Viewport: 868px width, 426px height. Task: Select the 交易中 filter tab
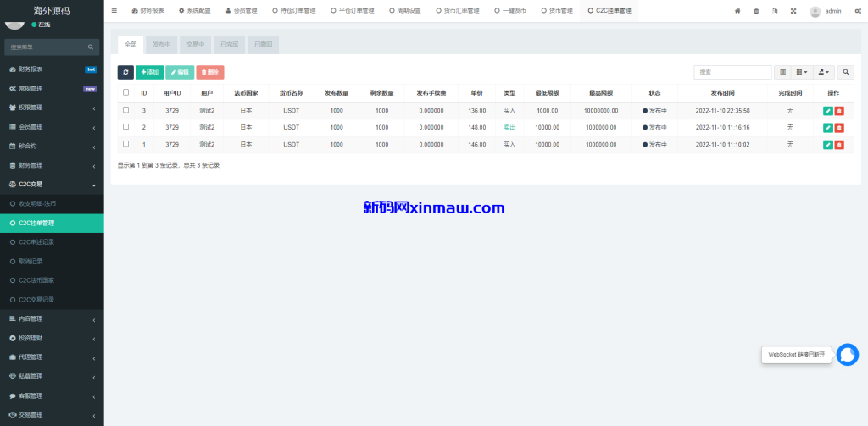(x=196, y=45)
